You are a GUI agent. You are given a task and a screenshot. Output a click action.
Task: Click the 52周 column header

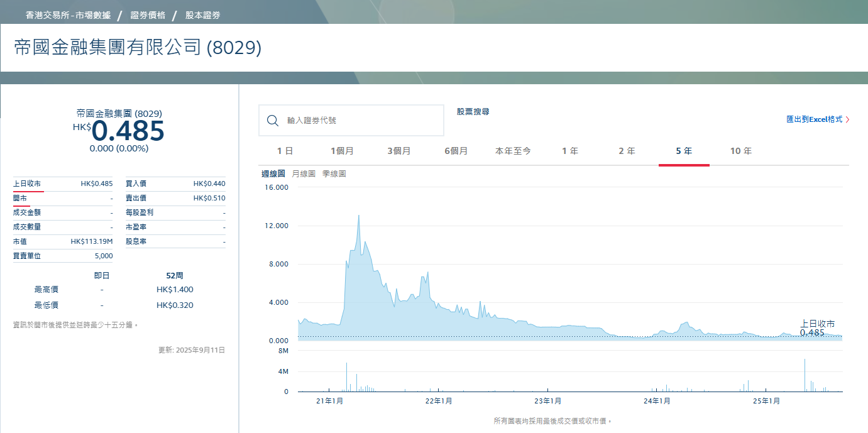click(175, 275)
